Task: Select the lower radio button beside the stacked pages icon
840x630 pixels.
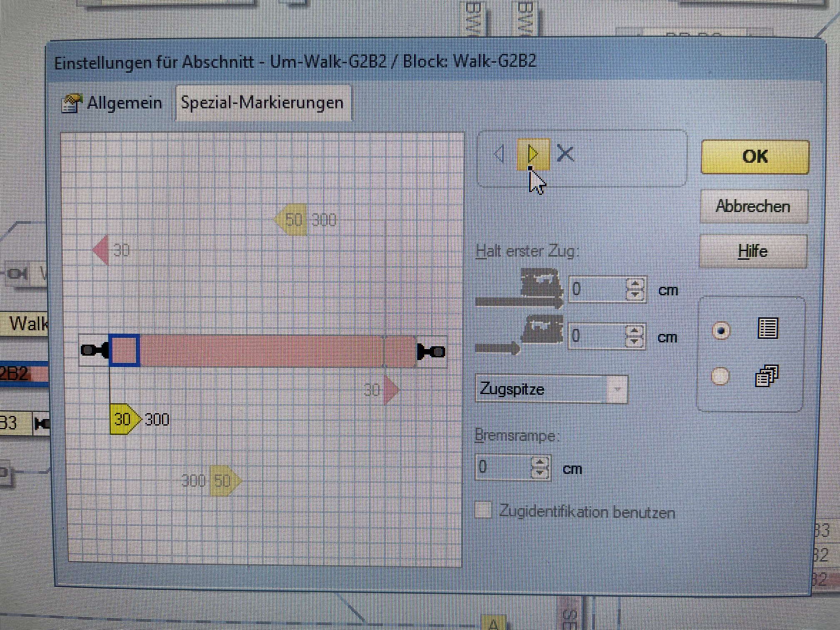Action: pos(720,376)
